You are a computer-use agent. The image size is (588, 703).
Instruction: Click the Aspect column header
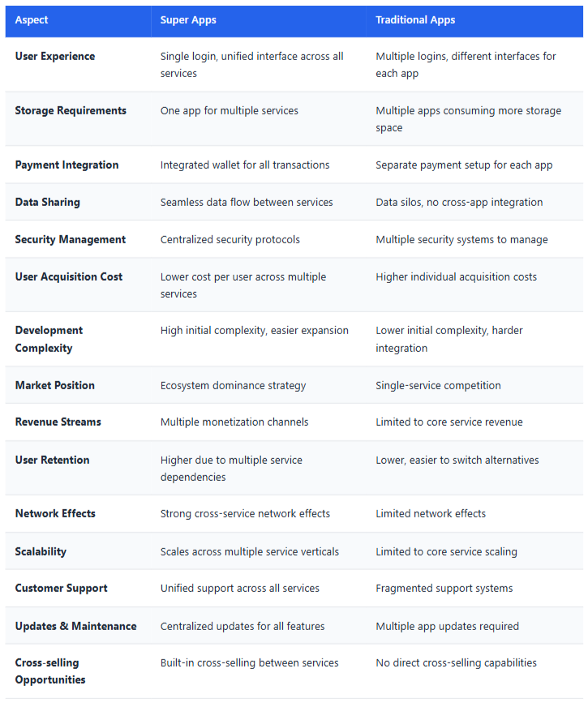pyautogui.click(x=32, y=20)
